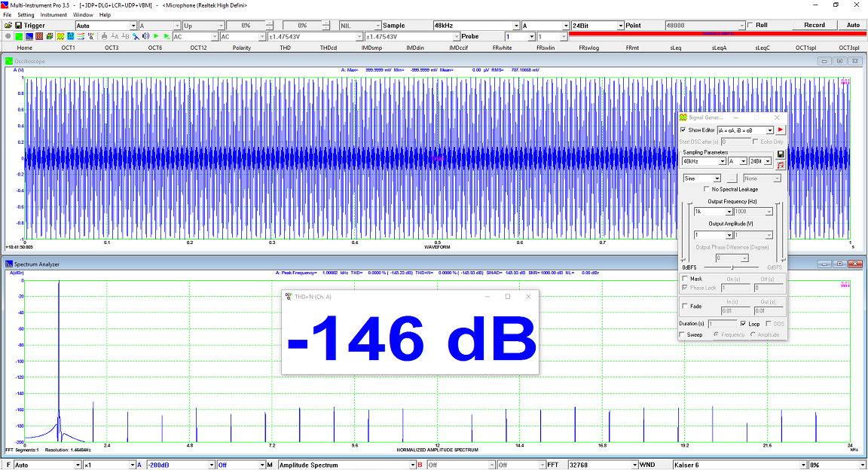Open the spectrum analyzer toolbar icon
The width and height of the screenshot is (868, 470).
point(29,36)
